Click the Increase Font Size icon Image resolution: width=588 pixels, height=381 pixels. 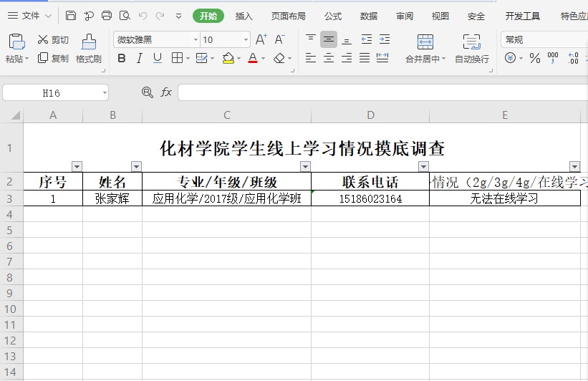[x=261, y=39]
